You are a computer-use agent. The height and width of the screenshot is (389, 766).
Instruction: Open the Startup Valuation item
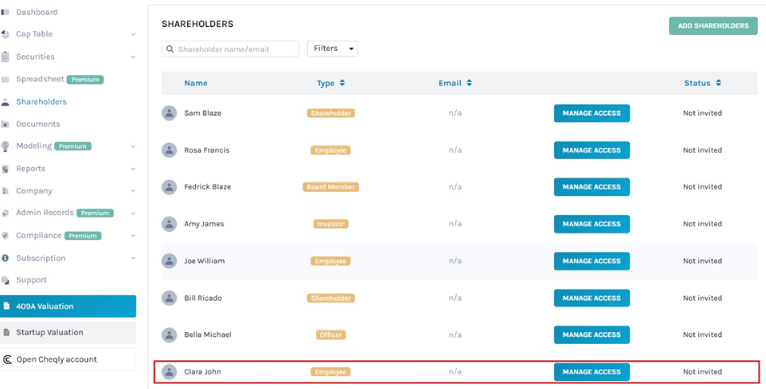pos(68,332)
